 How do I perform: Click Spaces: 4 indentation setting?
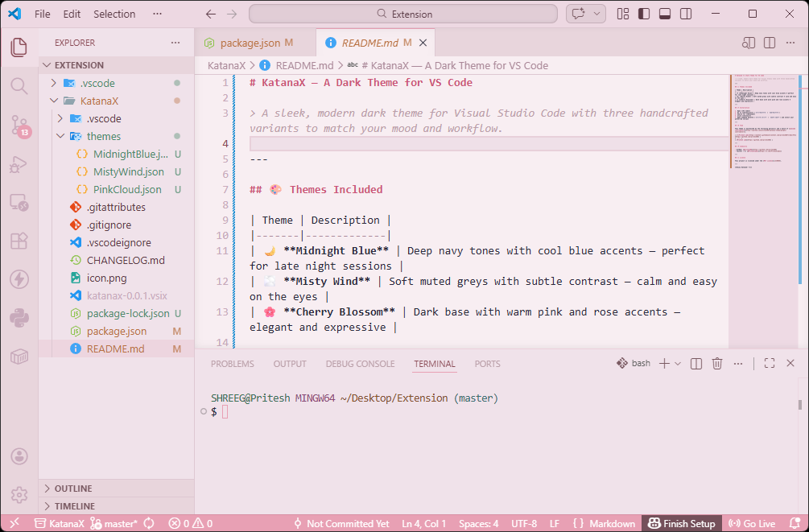478,523
